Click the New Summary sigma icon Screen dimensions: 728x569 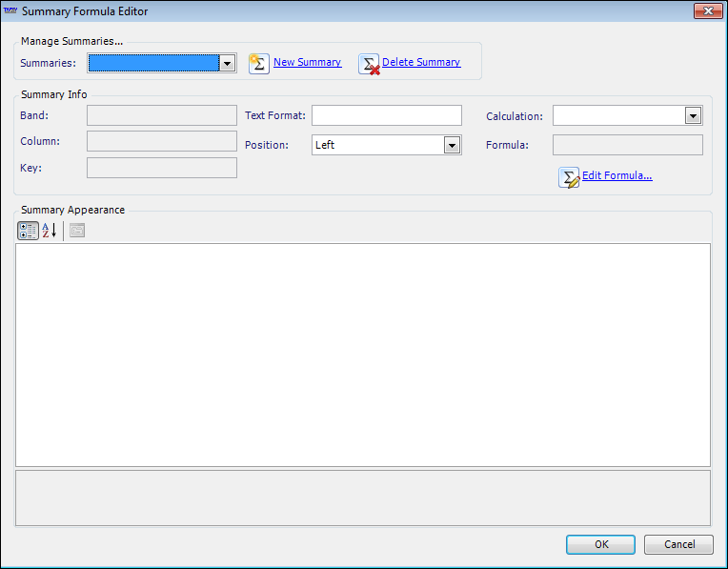pos(259,64)
